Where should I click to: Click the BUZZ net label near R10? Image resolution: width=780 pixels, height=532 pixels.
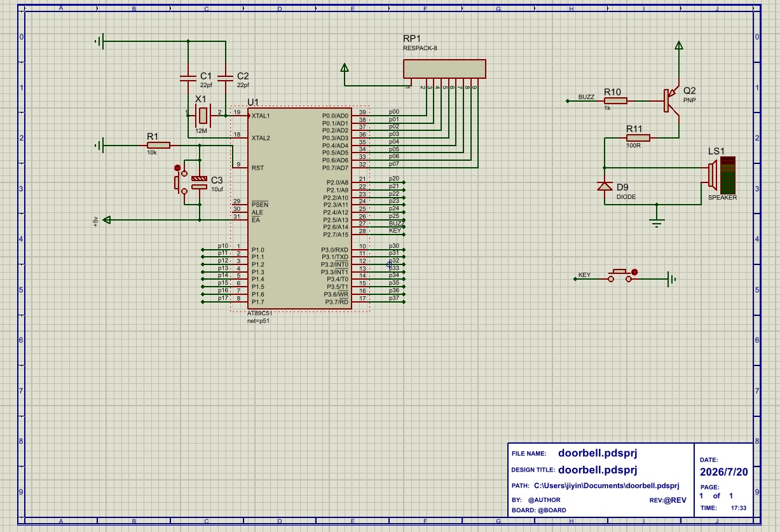586,97
